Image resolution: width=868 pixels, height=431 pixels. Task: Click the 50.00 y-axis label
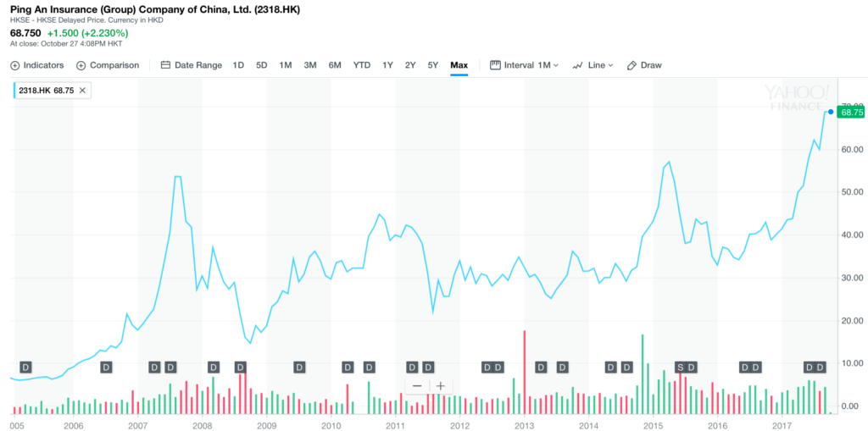[x=852, y=192]
